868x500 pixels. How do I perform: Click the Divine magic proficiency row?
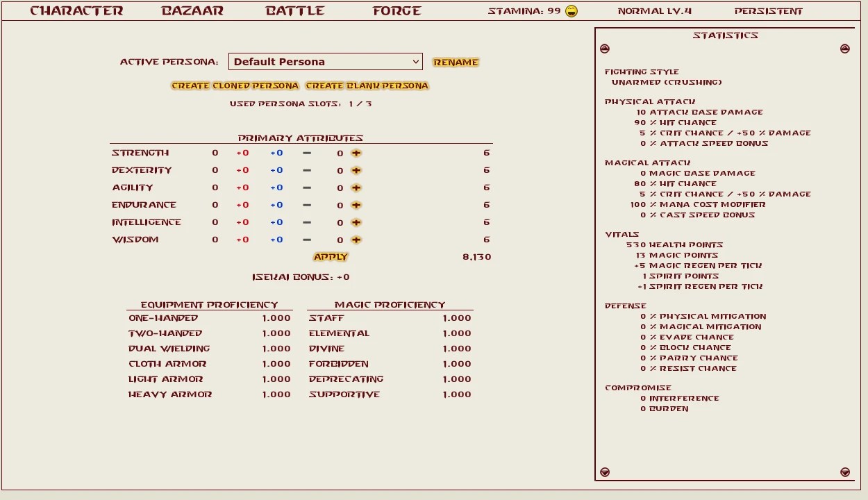coord(390,349)
